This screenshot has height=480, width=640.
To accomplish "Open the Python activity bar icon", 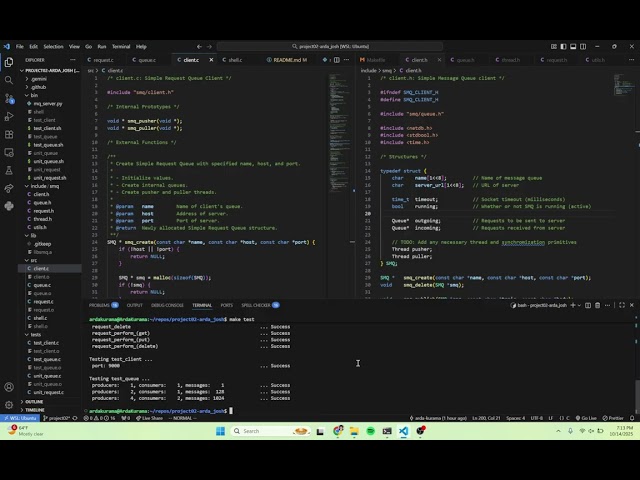I will click(x=9, y=206).
